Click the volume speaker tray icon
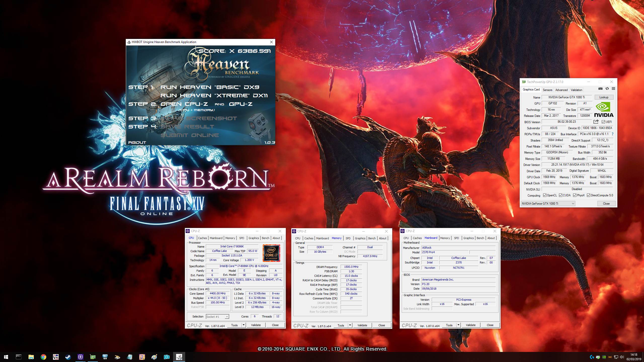The height and width of the screenshot is (362, 644). 622,357
